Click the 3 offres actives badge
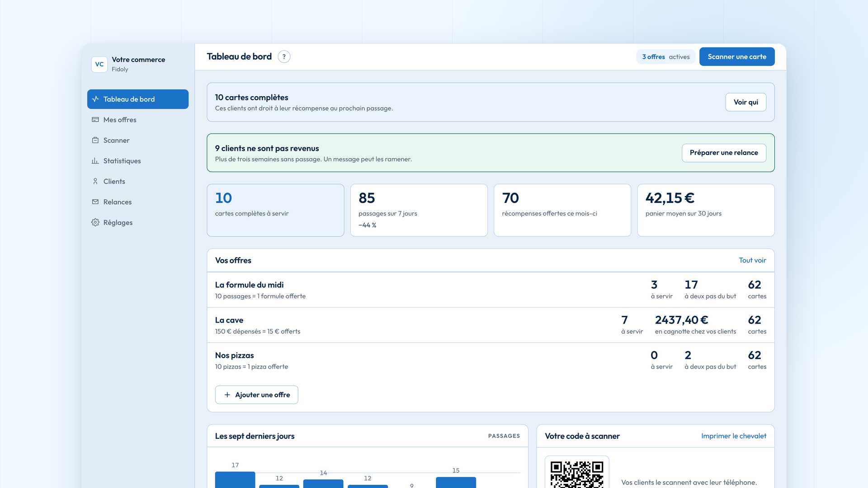The height and width of the screenshot is (488, 868). click(666, 56)
